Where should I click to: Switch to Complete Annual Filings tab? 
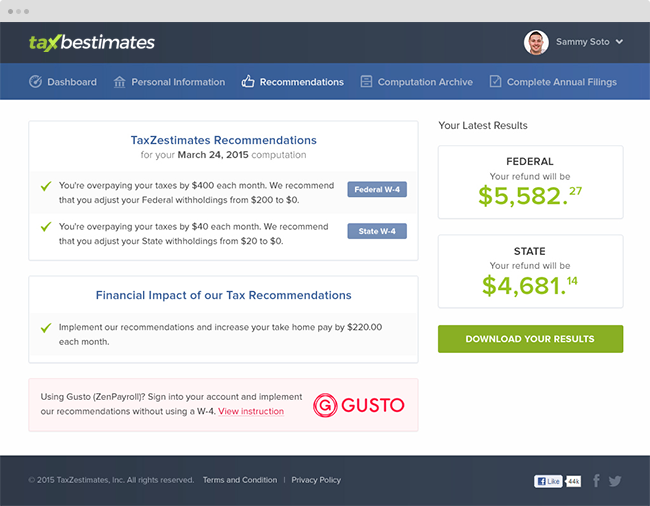553,82
